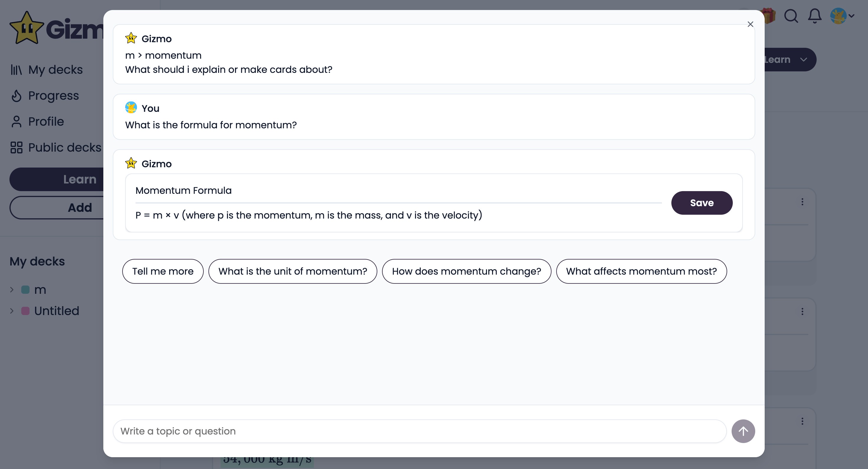868x469 pixels.
Task: Click the My decks heading
Action: click(x=37, y=262)
